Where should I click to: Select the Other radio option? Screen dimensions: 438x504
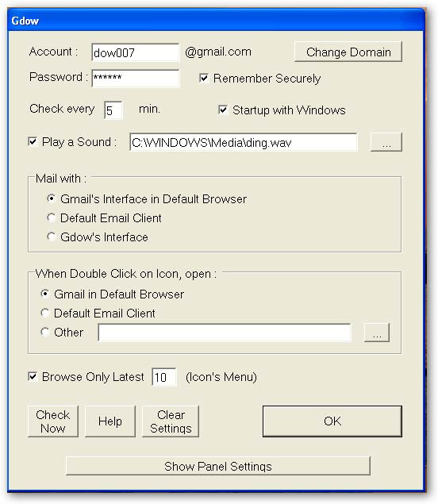tap(45, 332)
